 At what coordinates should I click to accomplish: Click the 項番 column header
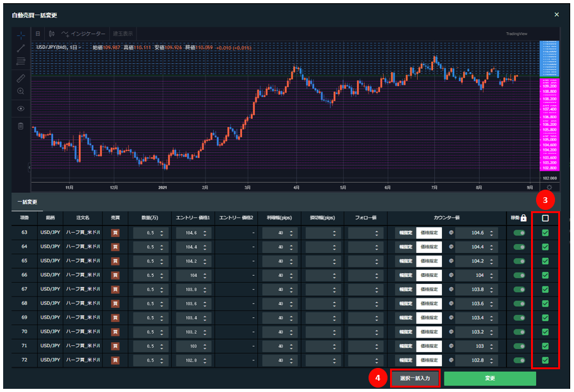24,217
